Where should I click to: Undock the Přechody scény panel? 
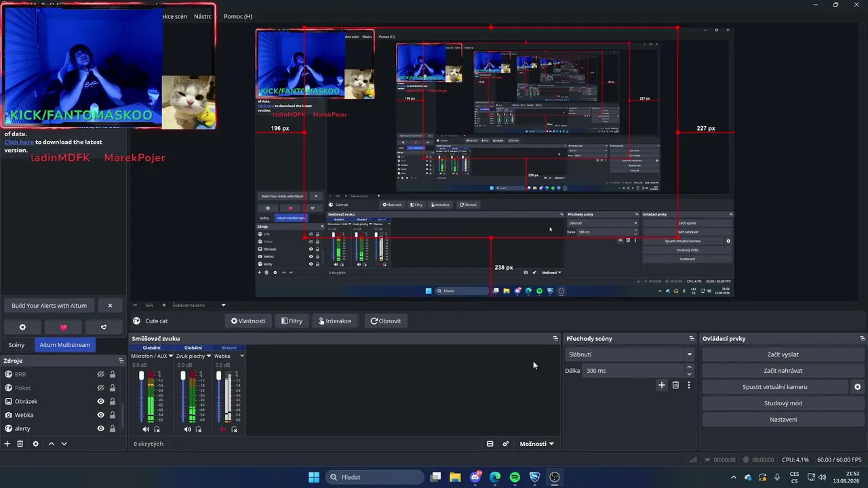point(692,338)
